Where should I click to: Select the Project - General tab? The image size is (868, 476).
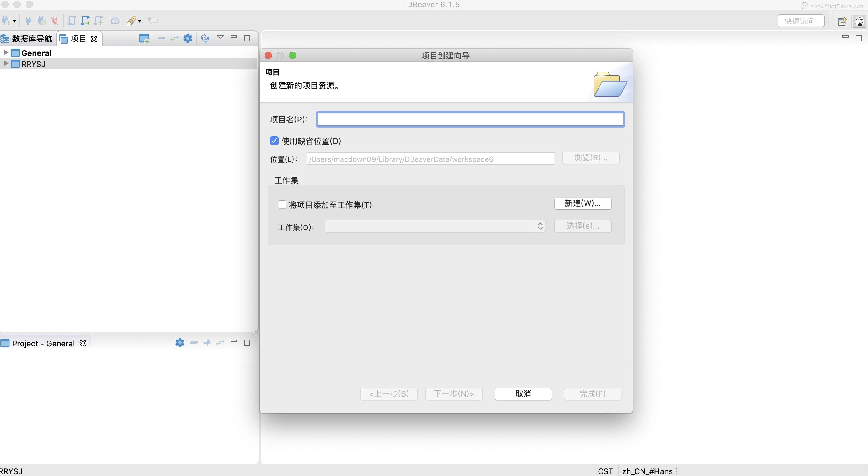click(43, 344)
